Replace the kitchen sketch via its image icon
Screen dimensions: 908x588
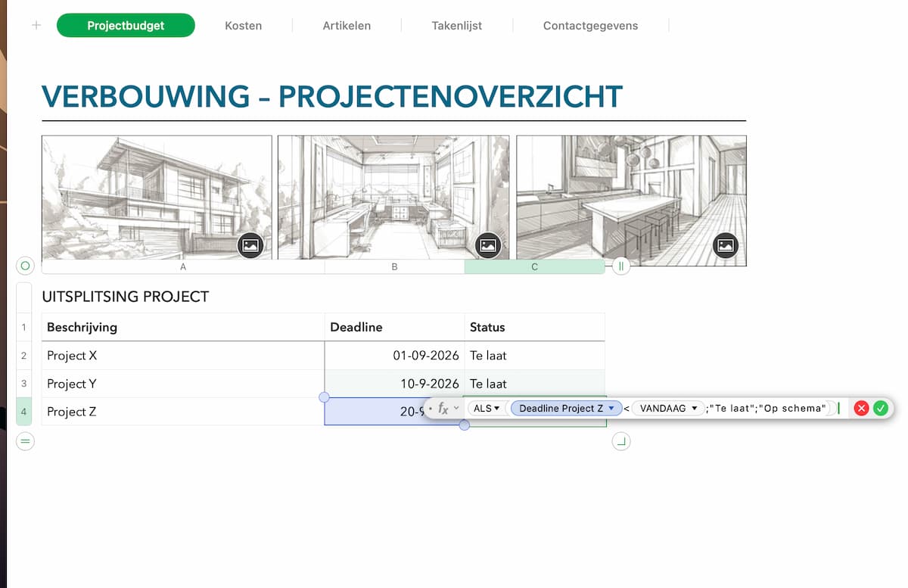[726, 245]
